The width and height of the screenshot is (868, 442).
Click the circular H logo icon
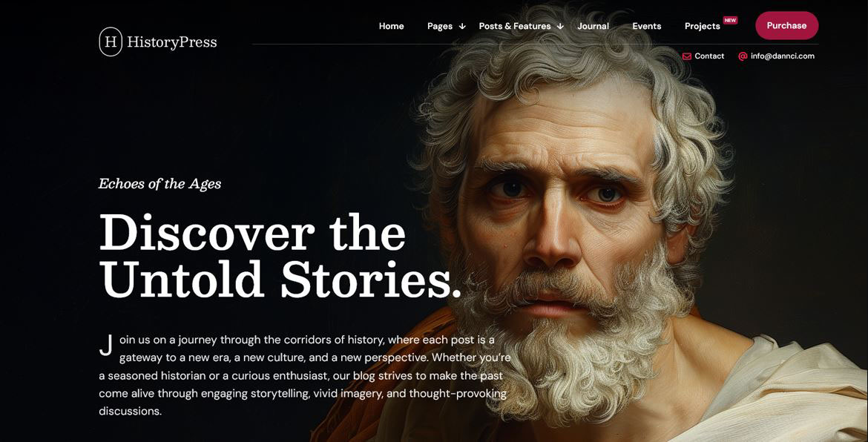(x=111, y=42)
